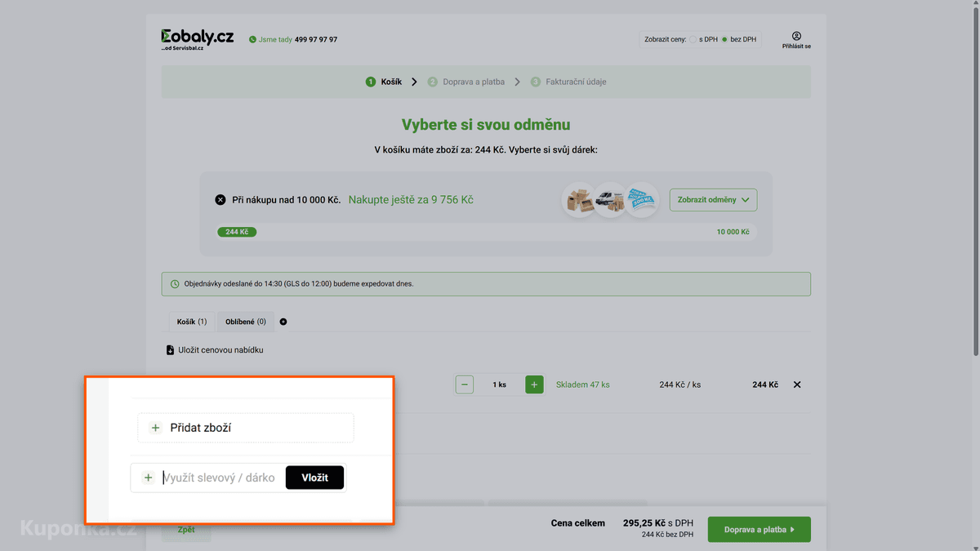Click the save price quote file icon
The image size is (980, 551).
[x=170, y=350]
